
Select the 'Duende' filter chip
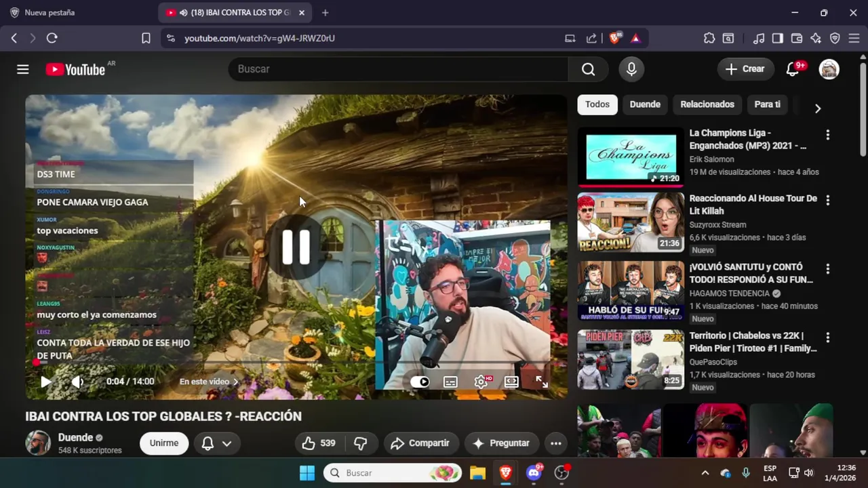pos(645,104)
